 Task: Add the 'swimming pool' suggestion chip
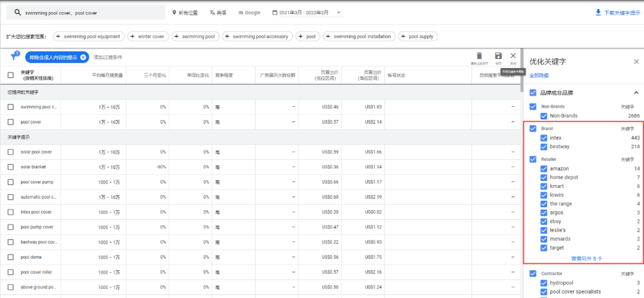pyautogui.click(x=195, y=36)
